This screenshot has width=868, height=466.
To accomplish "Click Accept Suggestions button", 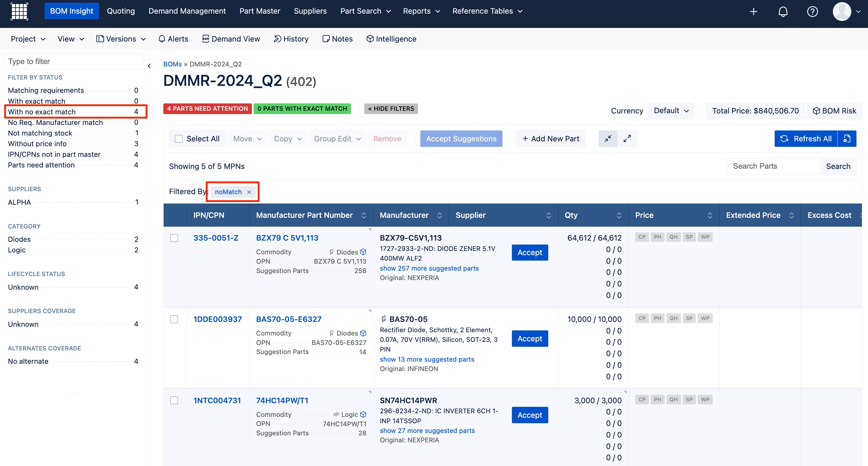I will (x=461, y=139).
